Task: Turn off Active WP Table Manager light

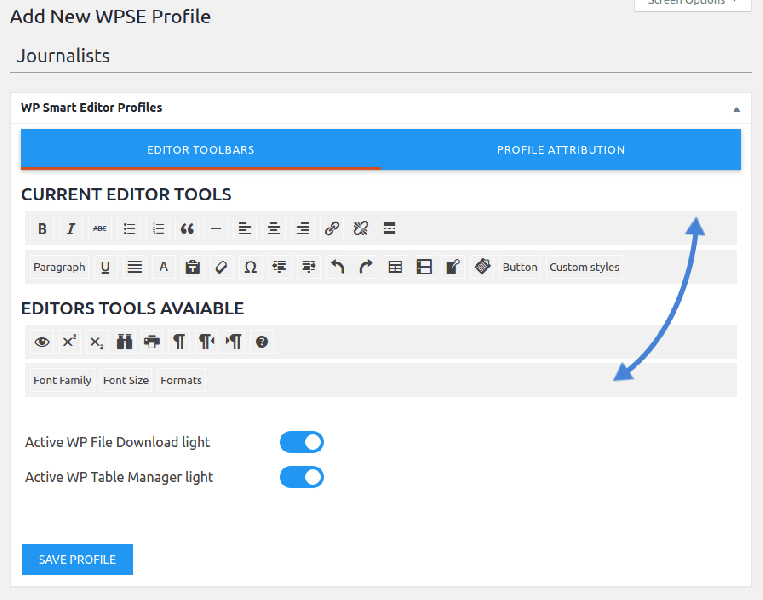Action: click(302, 477)
